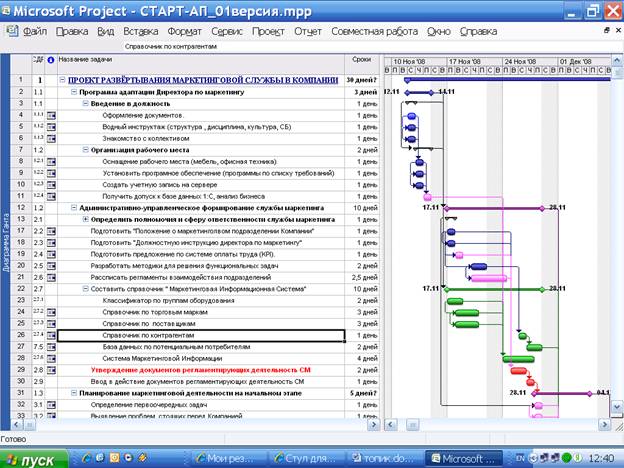The width and height of the screenshot is (624, 468).
Task: Open the Сервис menu
Action: point(227,31)
